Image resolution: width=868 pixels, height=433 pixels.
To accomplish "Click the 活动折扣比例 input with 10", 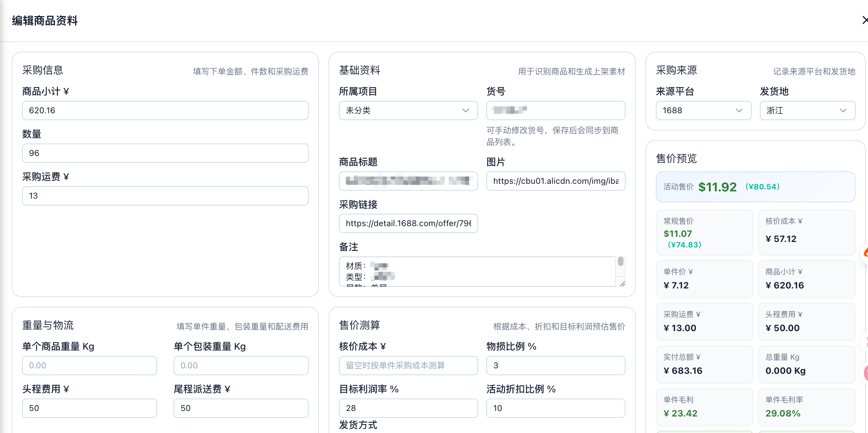I will (556, 408).
